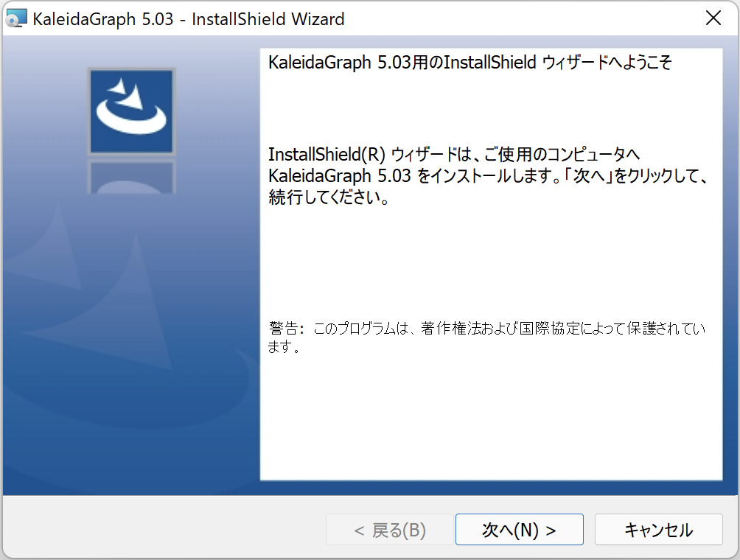
Task: Click the キャンセル button
Action: coord(658,530)
